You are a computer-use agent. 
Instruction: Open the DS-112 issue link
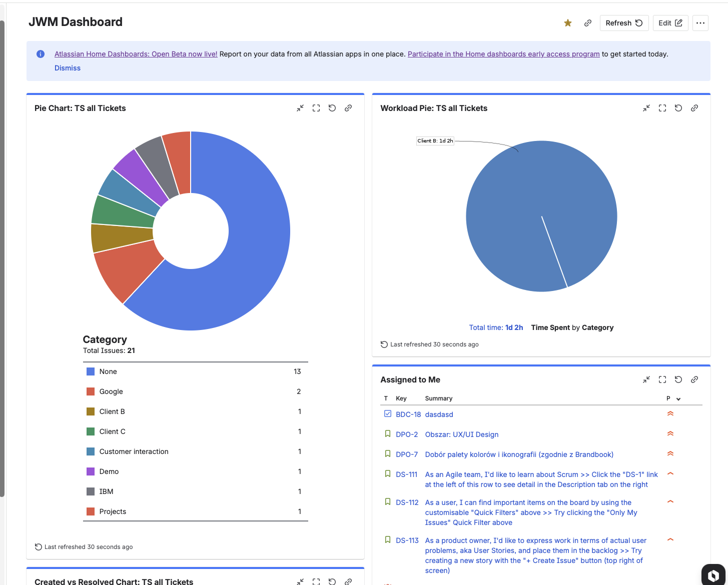point(407,502)
